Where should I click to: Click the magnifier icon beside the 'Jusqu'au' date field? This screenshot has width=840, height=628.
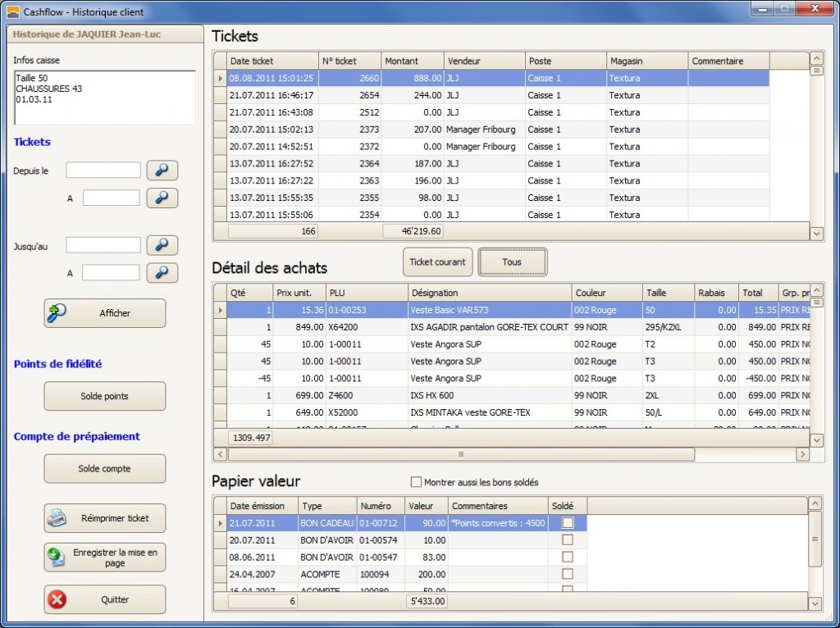(162, 245)
